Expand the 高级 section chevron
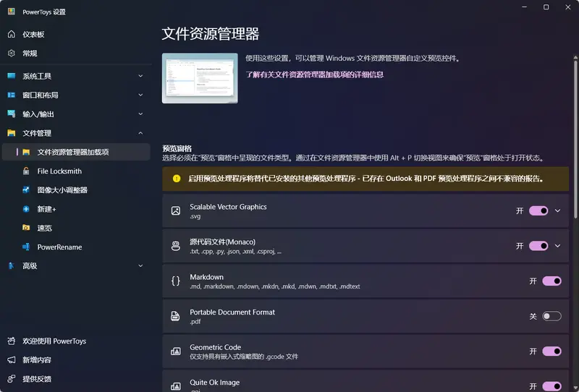The height and width of the screenshot is (392, 579). click(x=140, y=265)
